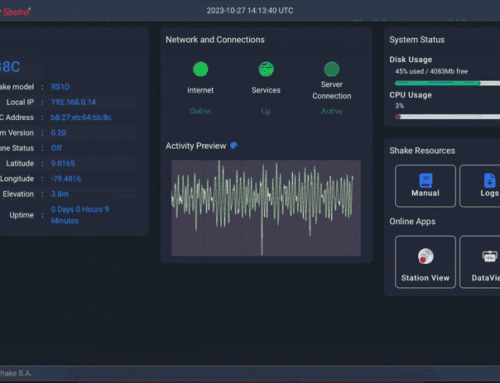Click the CPU Usage progress bar
Image resolution: width=500 pixels, height=383 pixels.
[x=447, y=117]
